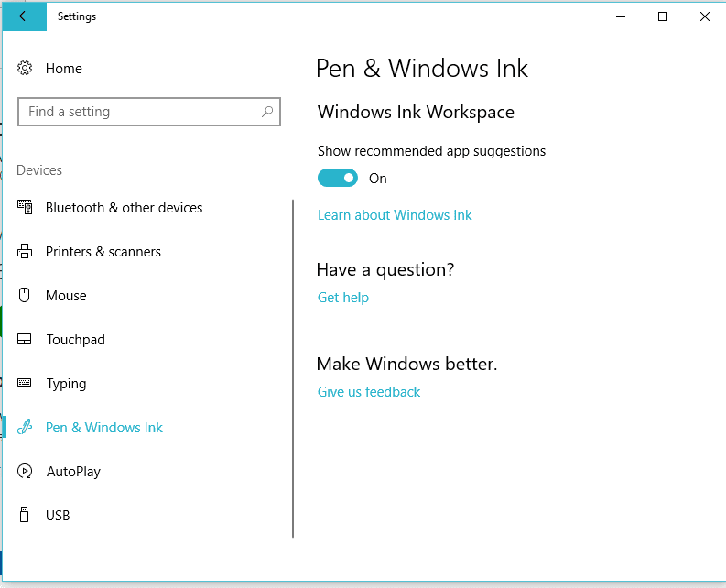
Task: Select the Mouse icon
Action: point(25,295)
